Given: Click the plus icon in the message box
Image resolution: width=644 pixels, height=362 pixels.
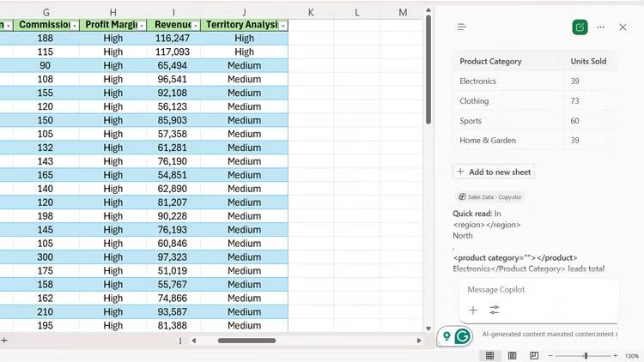Looking at the screenshot, I should coord(473,311).
